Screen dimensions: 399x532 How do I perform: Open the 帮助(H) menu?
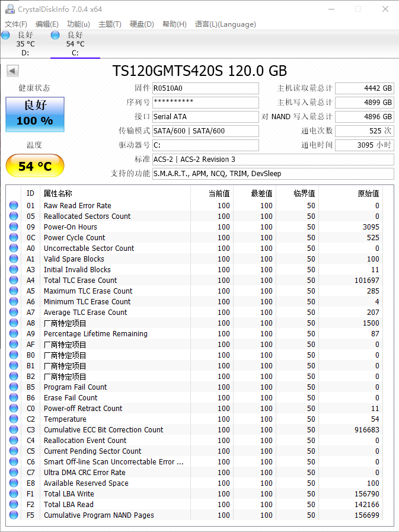coord(174,24)
